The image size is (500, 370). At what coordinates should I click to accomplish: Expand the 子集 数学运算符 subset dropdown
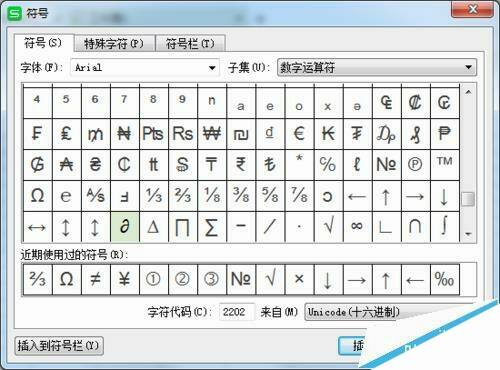click(x=377, y=68)
